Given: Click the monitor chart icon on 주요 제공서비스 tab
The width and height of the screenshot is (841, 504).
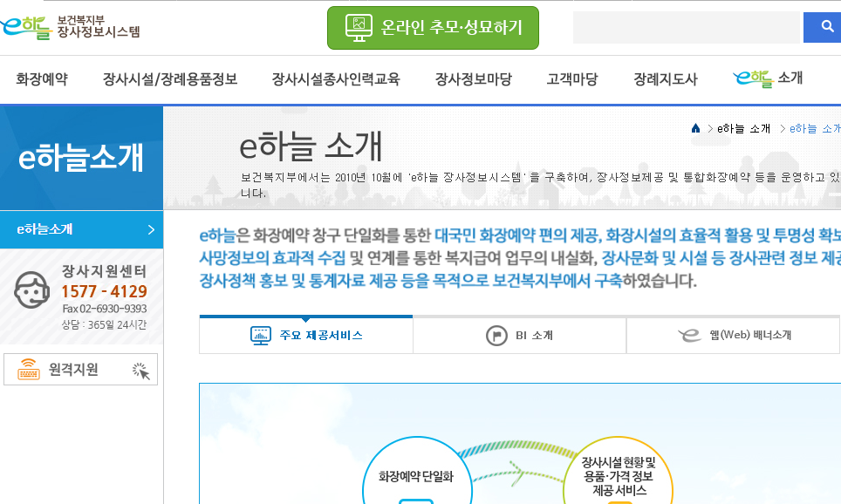Looking at the screenshot, I should 261,336.
